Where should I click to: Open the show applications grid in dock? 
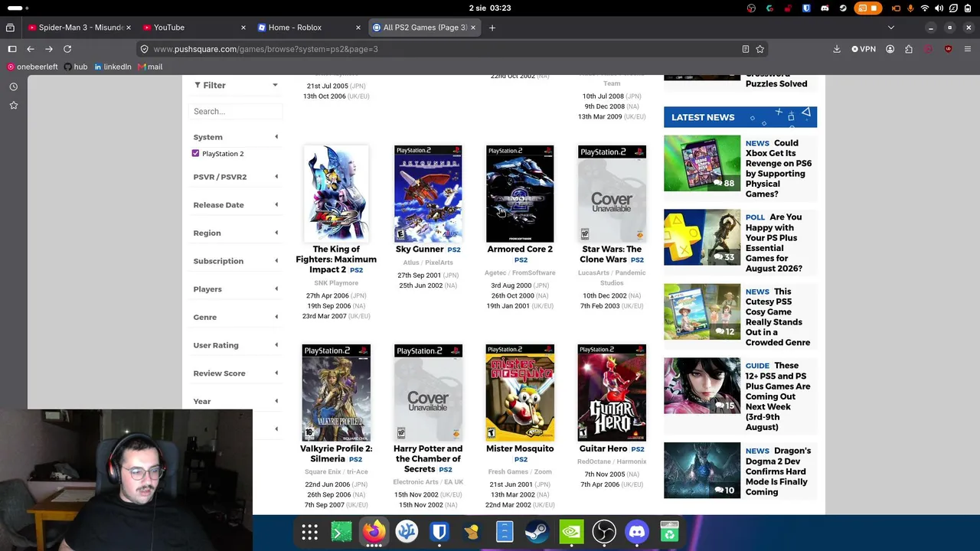(309, 532)
